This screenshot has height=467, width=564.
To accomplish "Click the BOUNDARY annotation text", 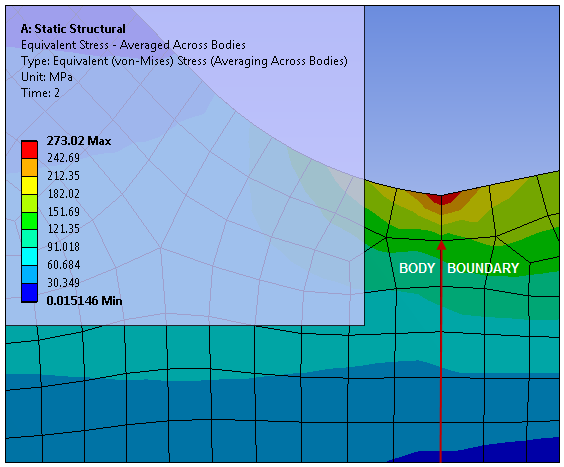I will pyautogui.click(x=483, y=268).
